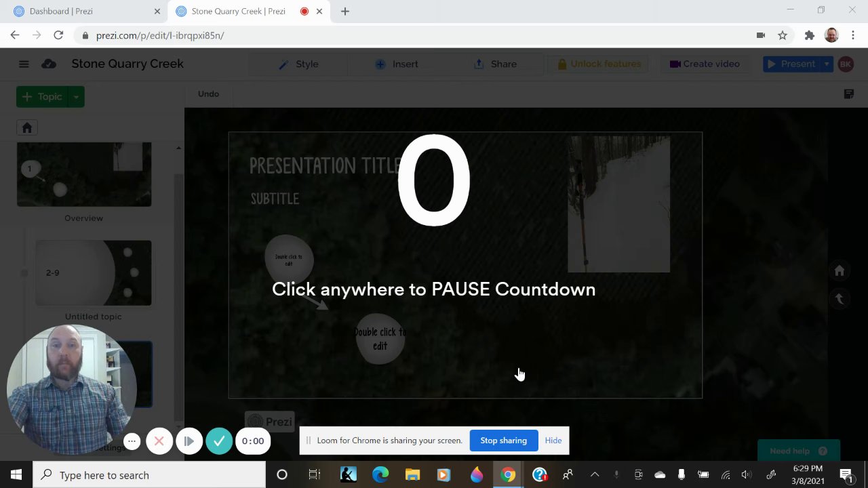Screen dimensions: 868x488
Task: Open the Insert menu
Action: pyautogui.click(x=397, y=64)
